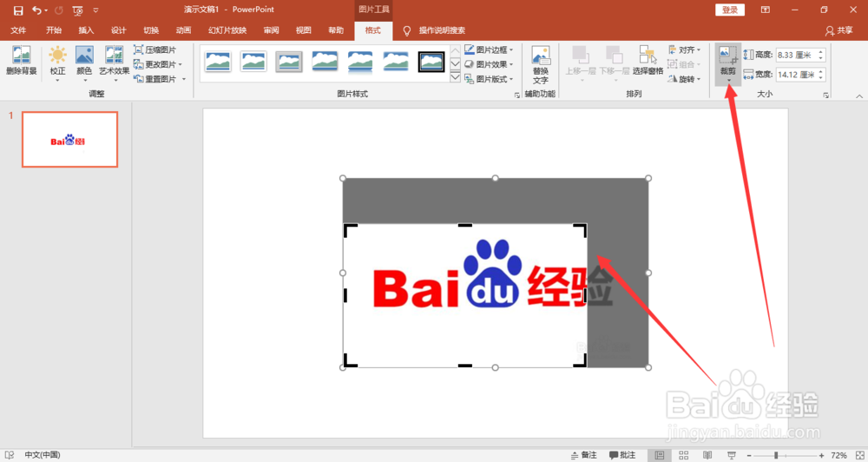Collapse the ribbon with chevron arrow
Screen dimensions: 868x462
pyautogui.click(x=859, y=96)
